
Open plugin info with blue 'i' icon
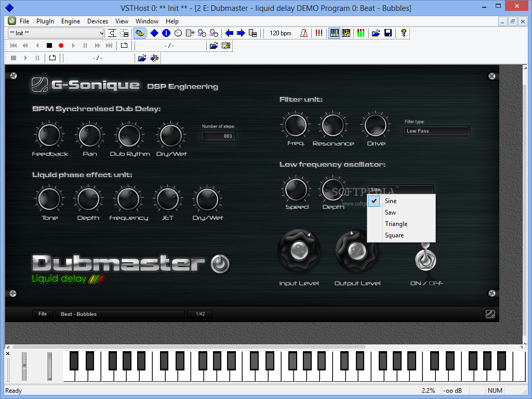(166, 33)
